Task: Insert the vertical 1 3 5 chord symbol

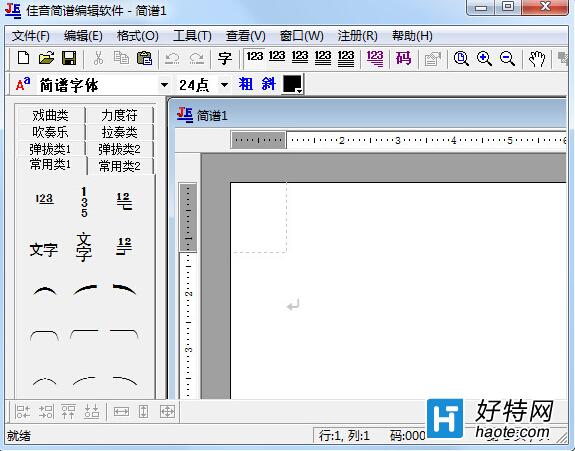Action: tap(84, 202)
